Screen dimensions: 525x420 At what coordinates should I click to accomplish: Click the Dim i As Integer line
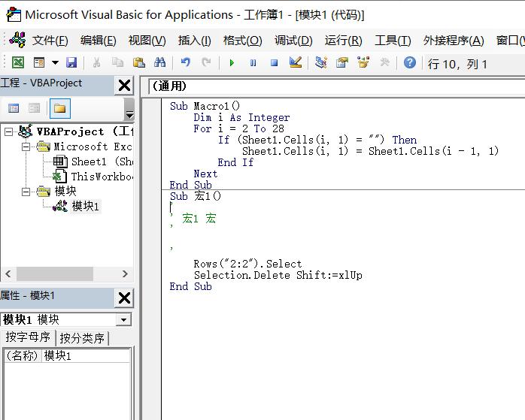click(241, 117)
